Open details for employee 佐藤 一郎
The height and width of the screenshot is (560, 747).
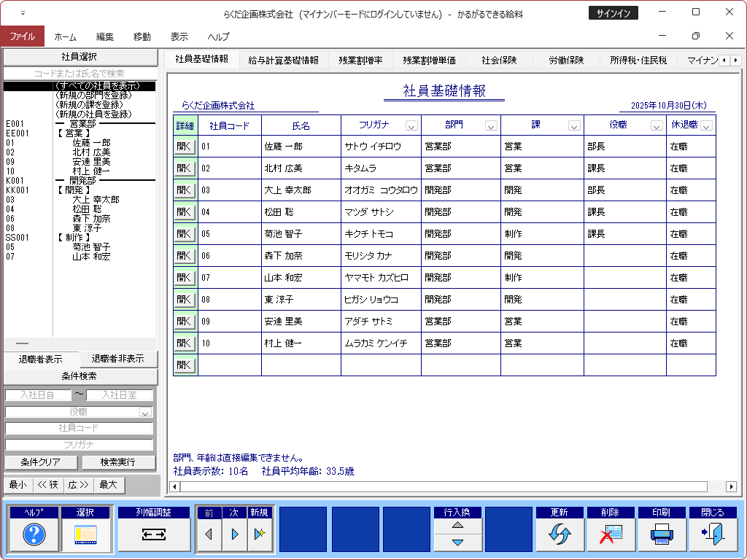185,146
